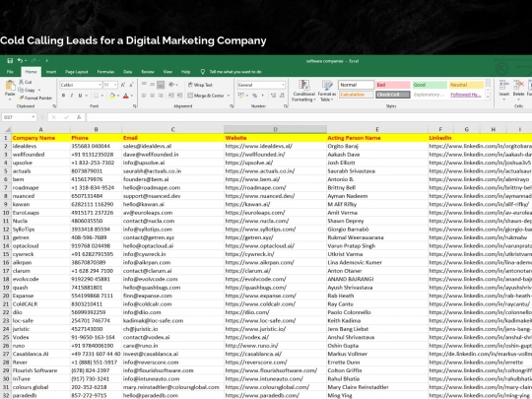The height and width of the screenshot is (399, 532).
Task: Toggle Wrap Text
Action: click(200, 85)
